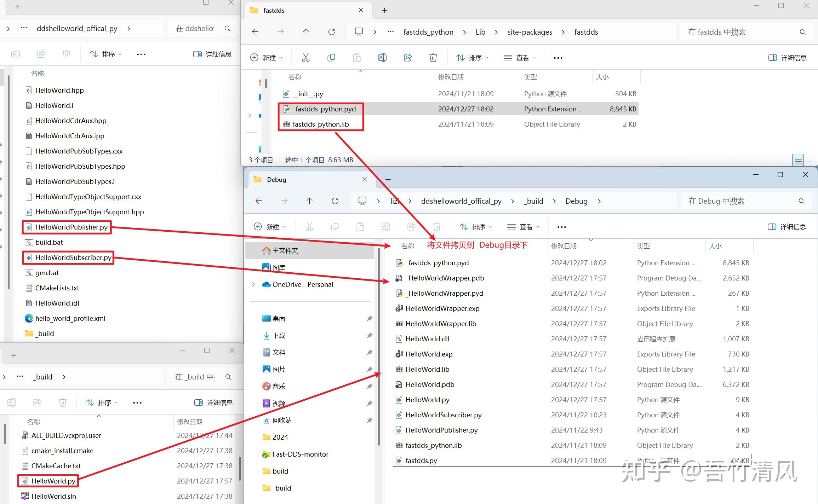818x504 pixels.
Task: Add new tab in fastdds window
Action: tap(384, 11)
